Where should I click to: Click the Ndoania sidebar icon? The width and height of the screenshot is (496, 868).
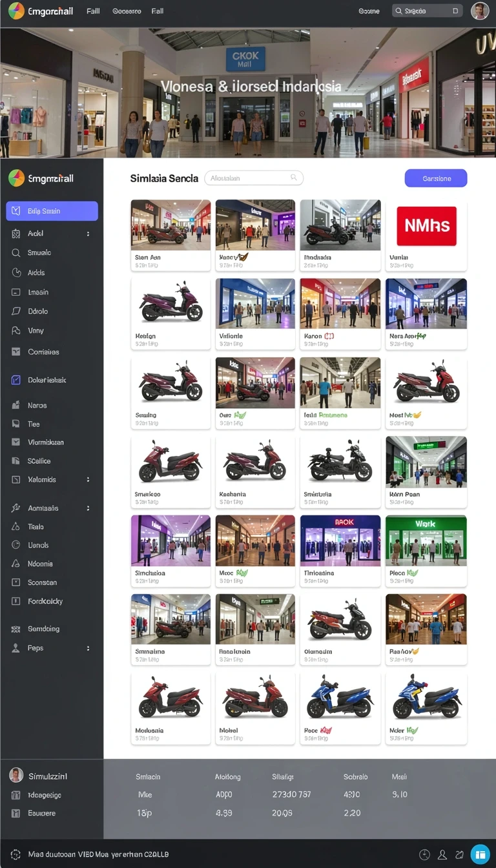click(16, 564)
